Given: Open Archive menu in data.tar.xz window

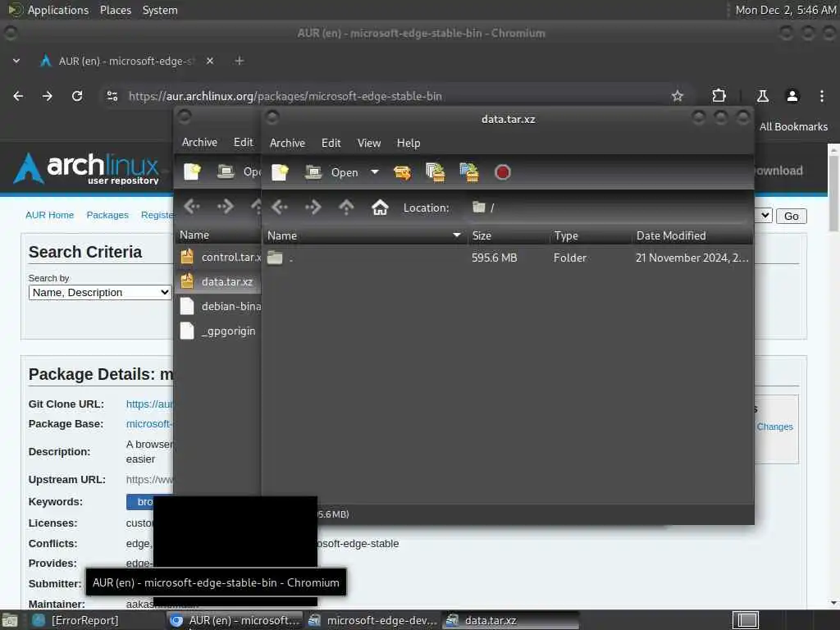Looking at the screenshot, I should (x=287, y=143).
